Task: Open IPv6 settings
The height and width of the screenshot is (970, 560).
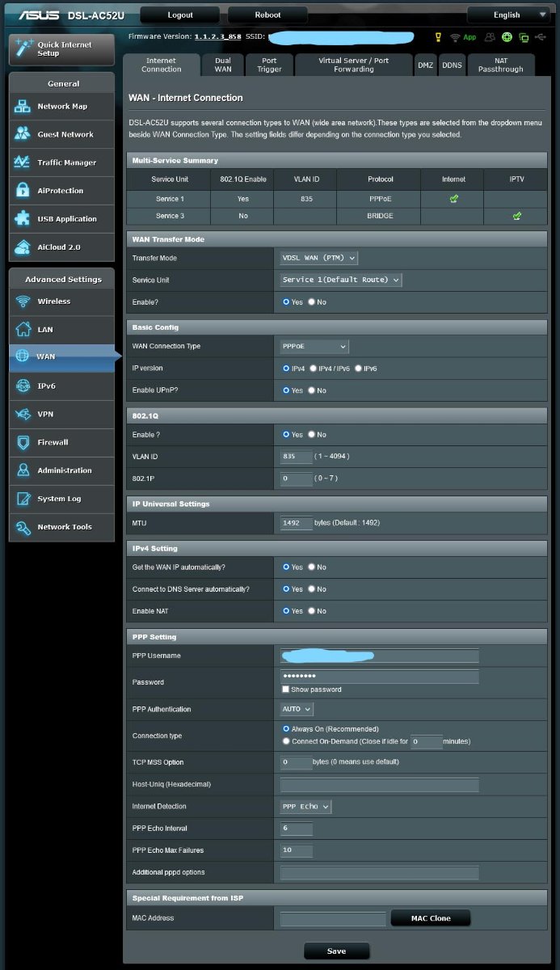Action: click(x=61, y=386)
